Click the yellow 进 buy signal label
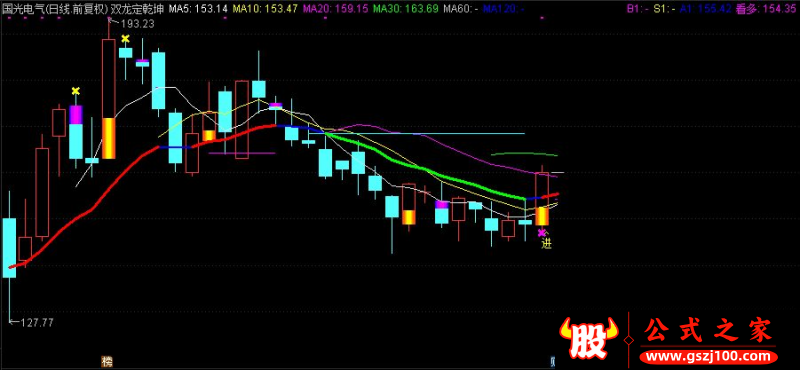The height and width of the screenshot is (370, 800). [x=546, y=244]
